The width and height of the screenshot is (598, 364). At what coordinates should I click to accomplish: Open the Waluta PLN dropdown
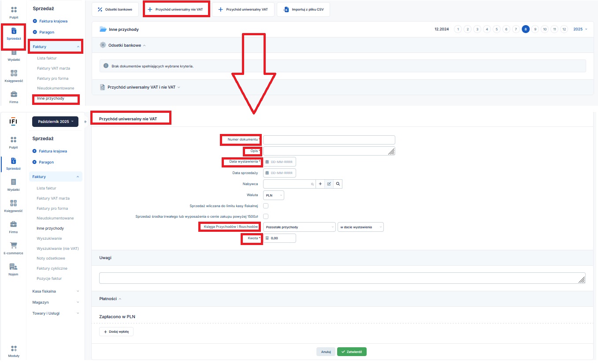(274, 195)
